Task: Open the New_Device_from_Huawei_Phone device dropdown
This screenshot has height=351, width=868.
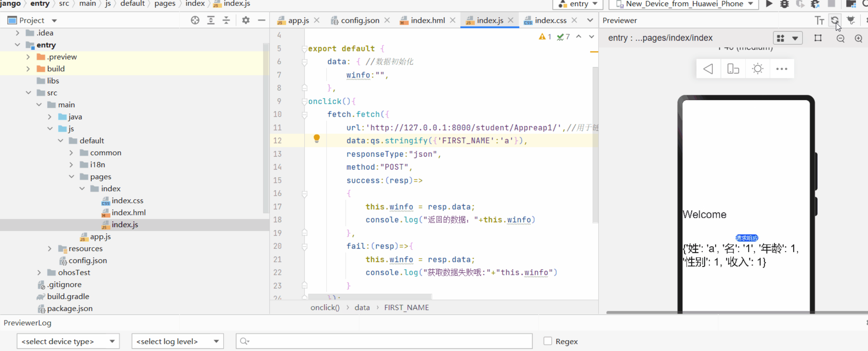Action: click(x=684, y=4)
